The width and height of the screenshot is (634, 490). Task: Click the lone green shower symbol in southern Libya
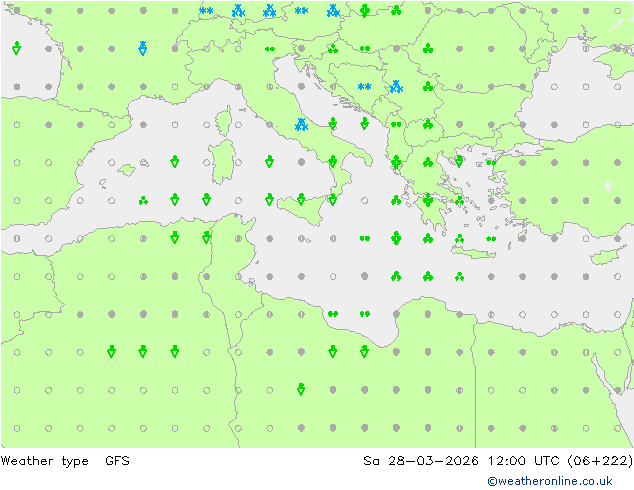pos(301,389)
